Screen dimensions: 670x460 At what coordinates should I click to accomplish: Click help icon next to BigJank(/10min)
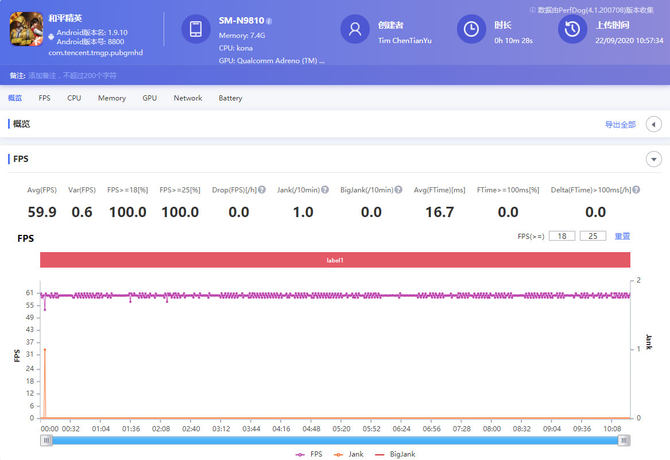(397, 190)
